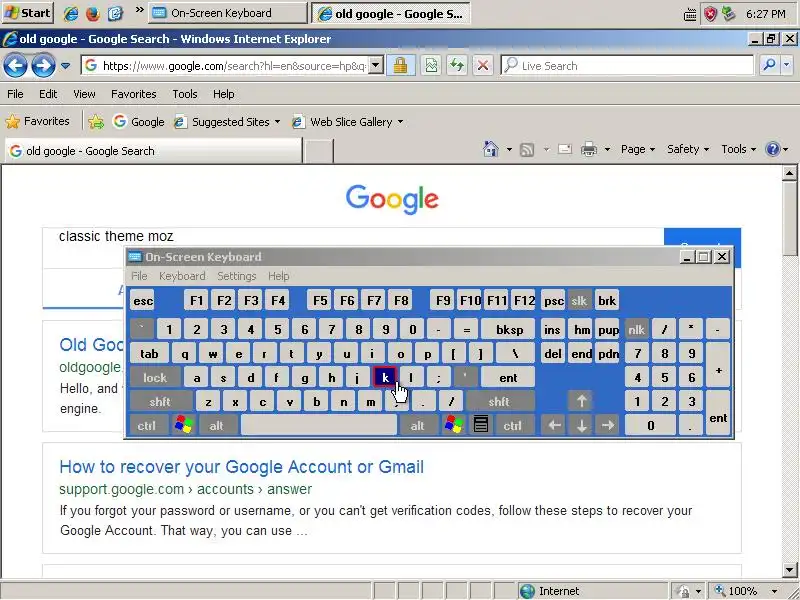Open How to recover your Google Account link

(241, 467)
